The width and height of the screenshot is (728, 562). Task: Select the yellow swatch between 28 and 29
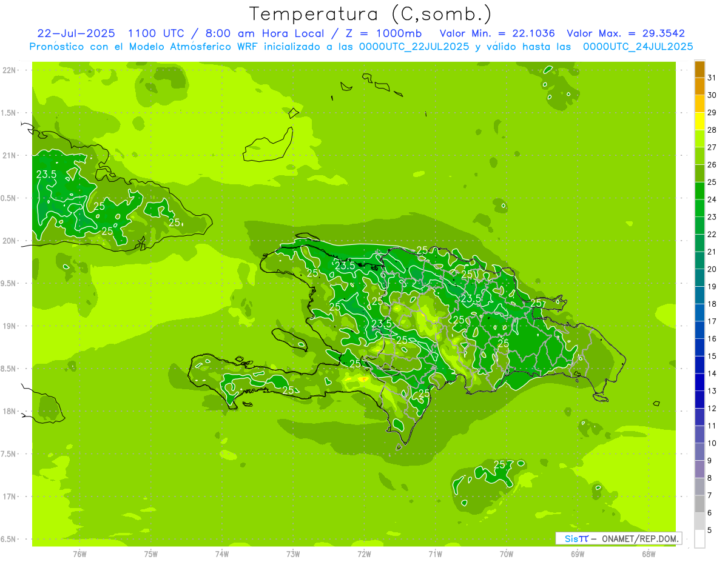[699, 121]
